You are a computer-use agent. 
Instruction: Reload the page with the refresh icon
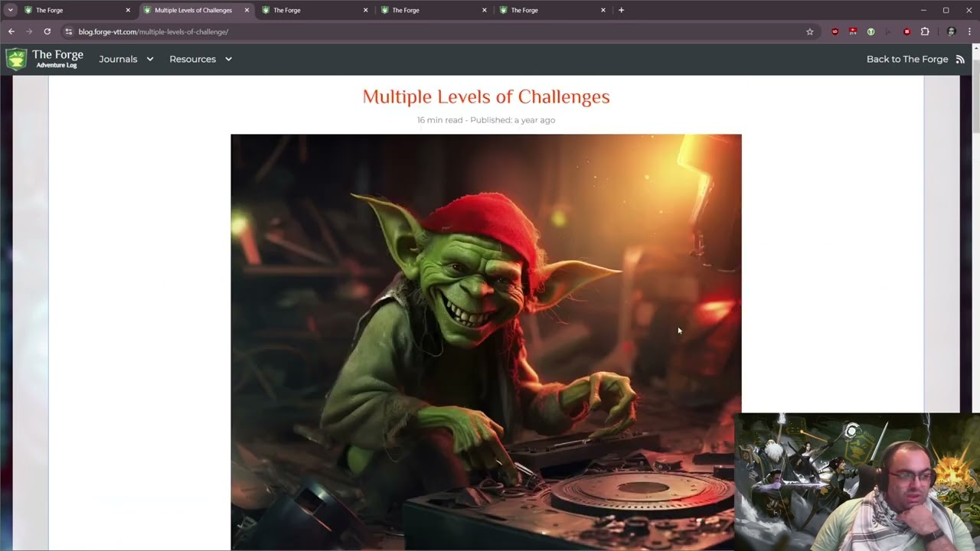pos(47,31)
